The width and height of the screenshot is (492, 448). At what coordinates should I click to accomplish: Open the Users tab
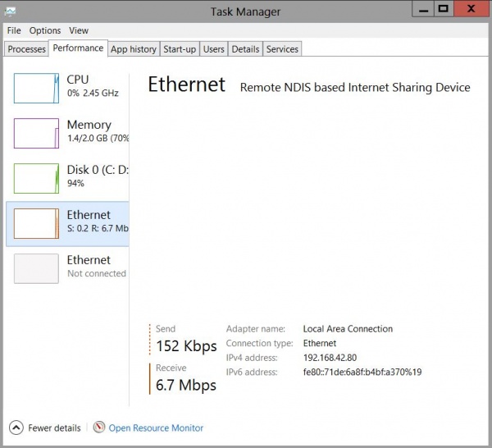[x=213, y=49]
